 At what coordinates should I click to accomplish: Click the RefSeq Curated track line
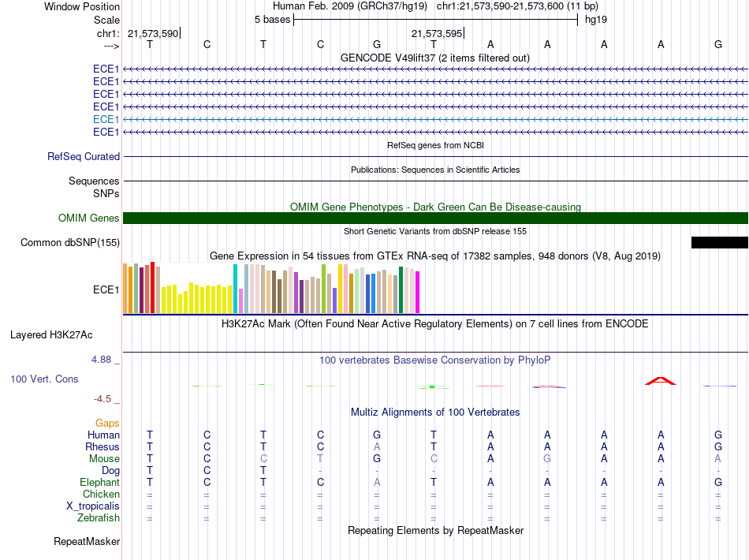coord(436,156)
